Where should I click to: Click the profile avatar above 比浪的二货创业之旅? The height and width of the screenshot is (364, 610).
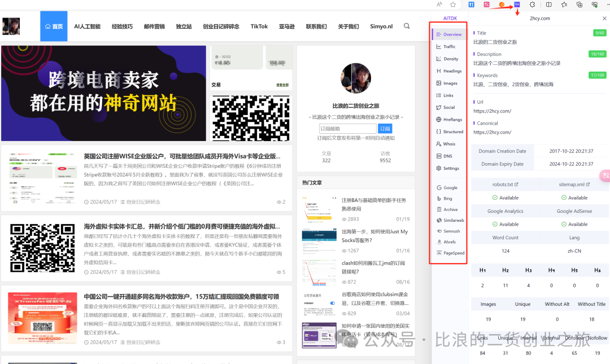pos(356,78)
